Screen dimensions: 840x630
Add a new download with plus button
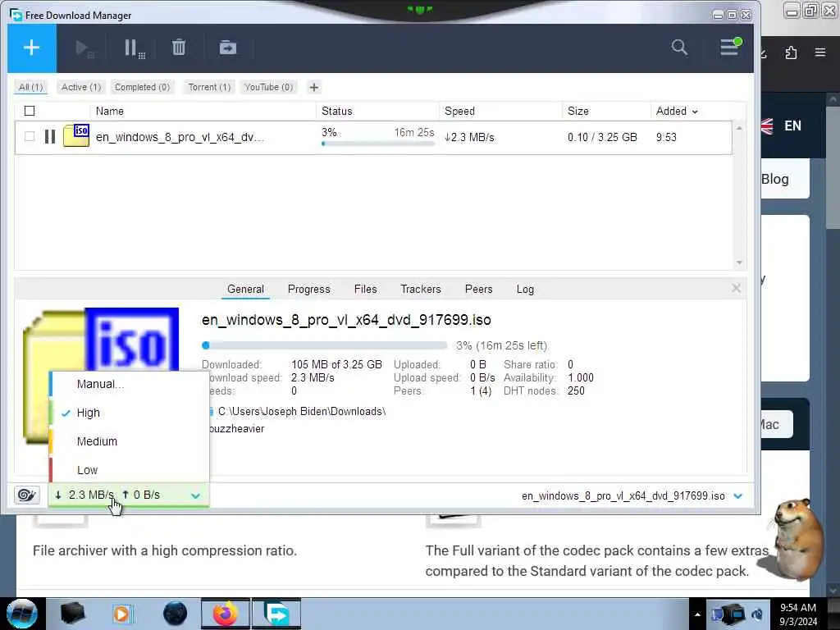pos(32,48)
